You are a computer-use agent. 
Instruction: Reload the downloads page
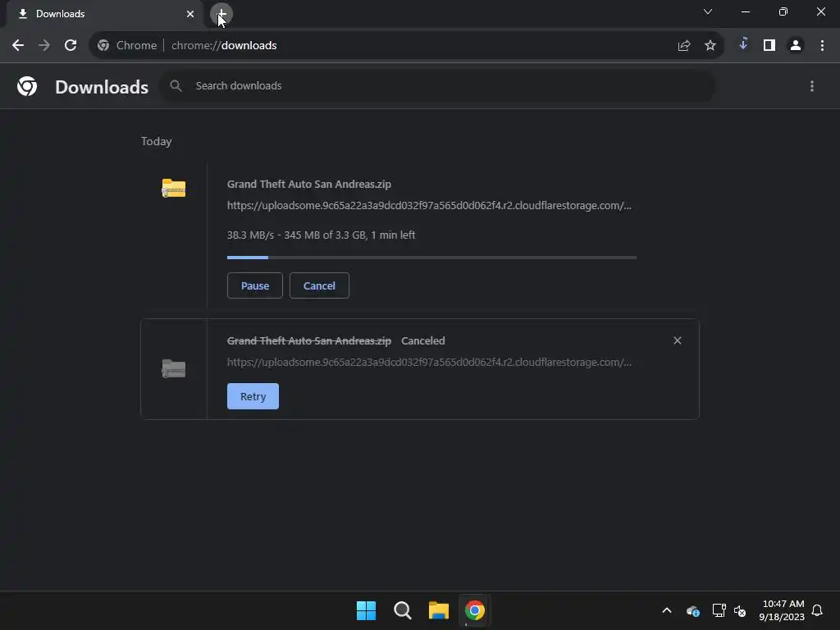[71, 46]
